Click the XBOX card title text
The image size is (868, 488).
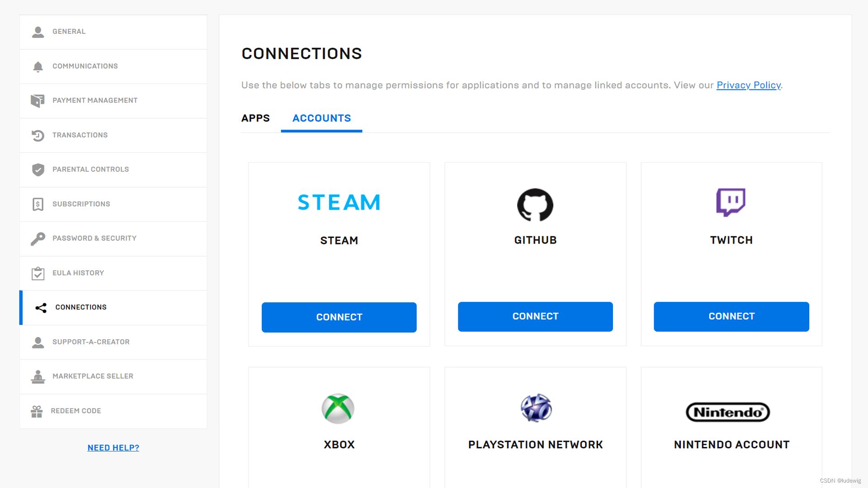pyautogui.click(x=339, y=445)
